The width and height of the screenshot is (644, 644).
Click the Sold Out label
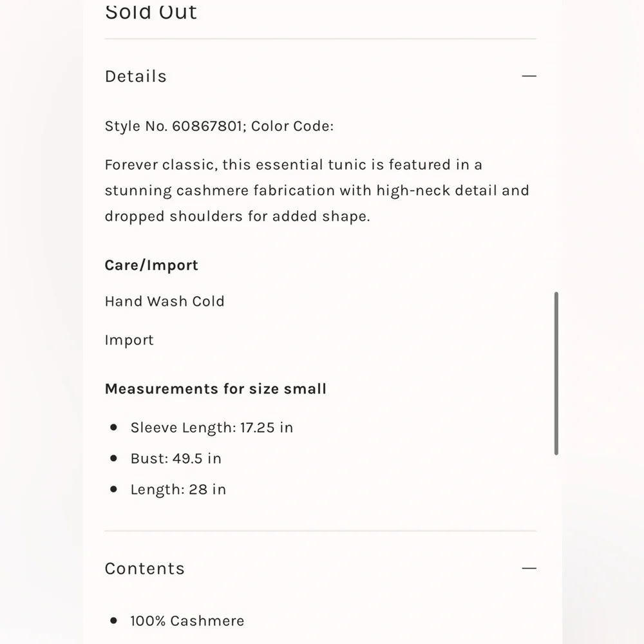click(x=151, y=12)
